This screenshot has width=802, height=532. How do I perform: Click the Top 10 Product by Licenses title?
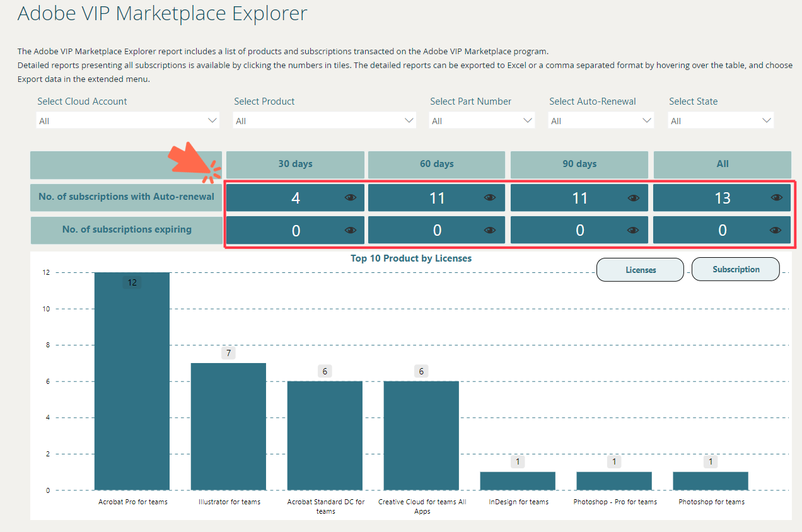pos(411,258)
